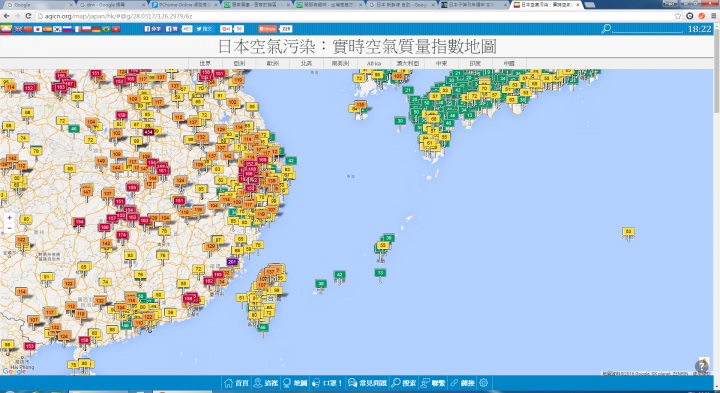Open the 南美洲 region tab
Viewport: 720px width, 393px height.
[340, 63]
